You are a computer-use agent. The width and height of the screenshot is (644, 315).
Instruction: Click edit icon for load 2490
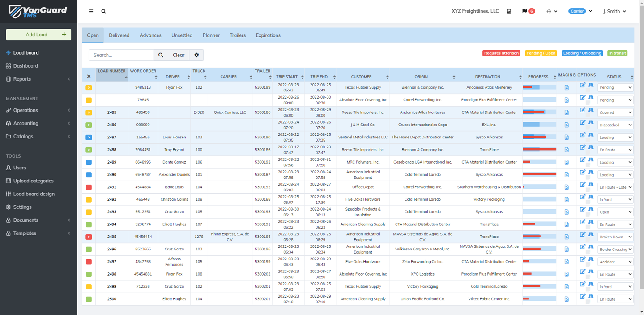582,172
